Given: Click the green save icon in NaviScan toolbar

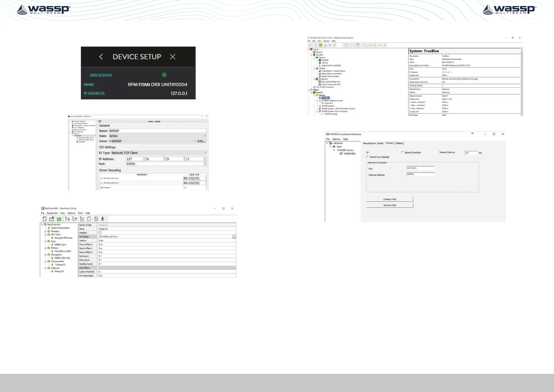Looking at the screenshot, I should (x=59, y=219).
